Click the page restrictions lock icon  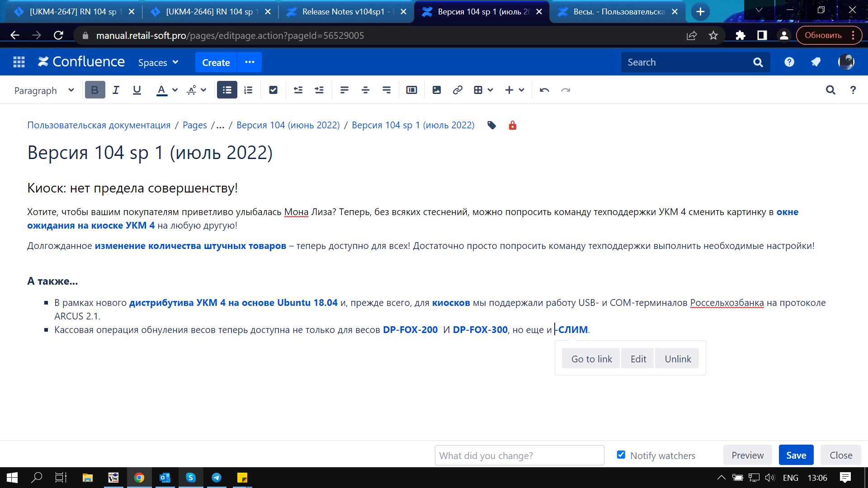512,125
